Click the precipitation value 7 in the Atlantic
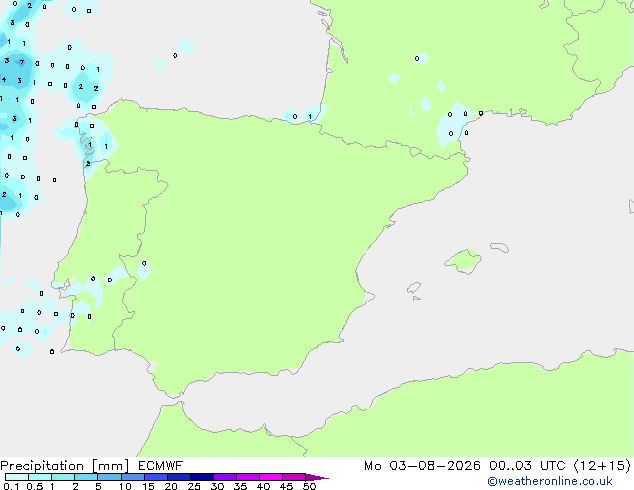634x490 pixels. 22,62
